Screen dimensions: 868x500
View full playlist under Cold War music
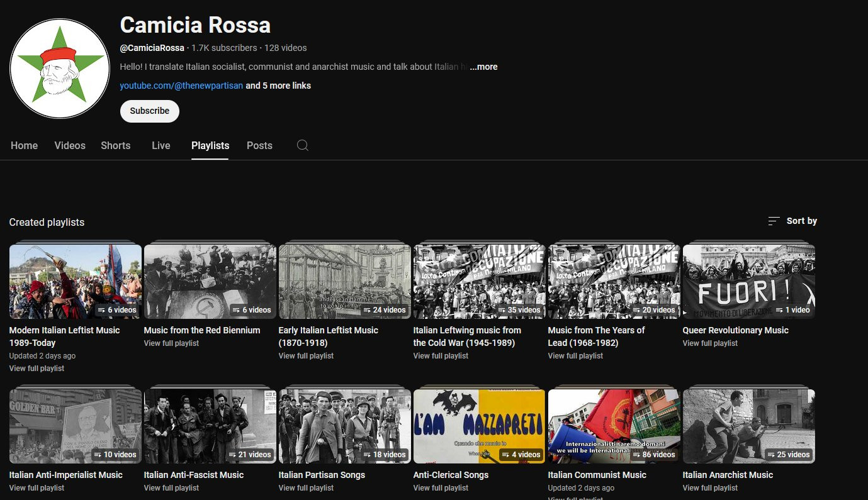click(441, 356)
